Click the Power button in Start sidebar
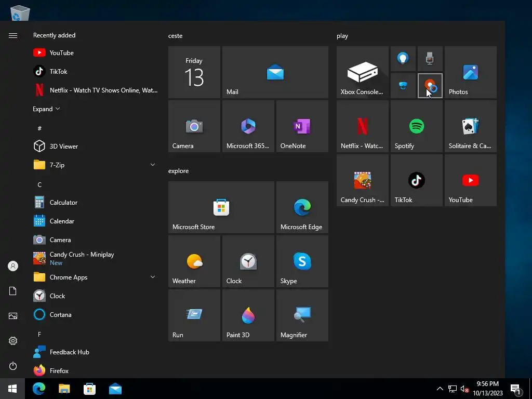The height and width of the screenshot is (399, 532). 13,366
